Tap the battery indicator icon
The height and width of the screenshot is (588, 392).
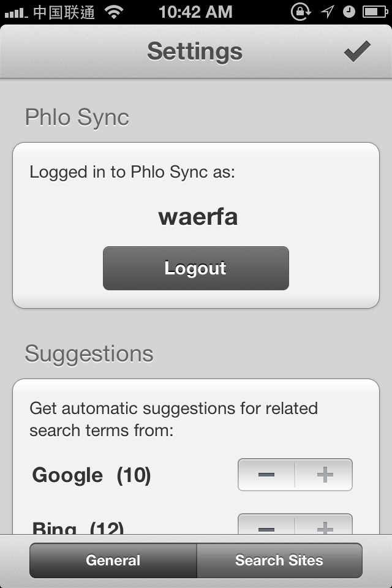point(375,12)
